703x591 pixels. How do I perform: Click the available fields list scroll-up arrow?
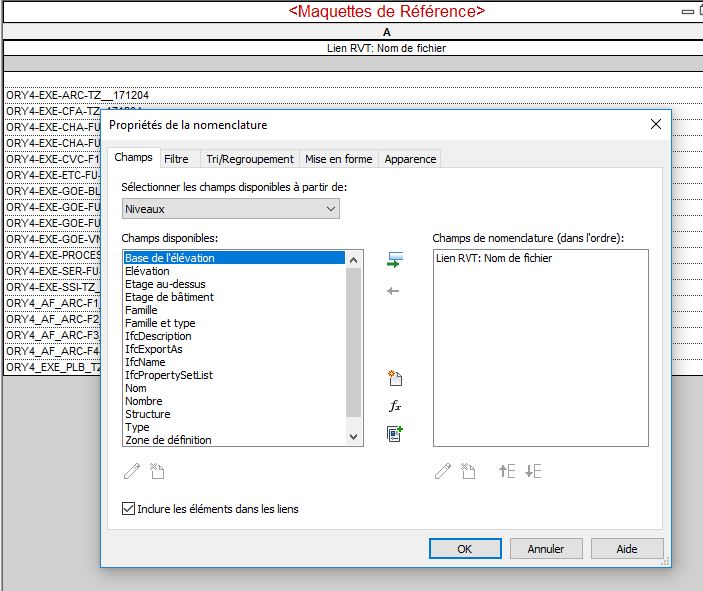click(353, 258)
